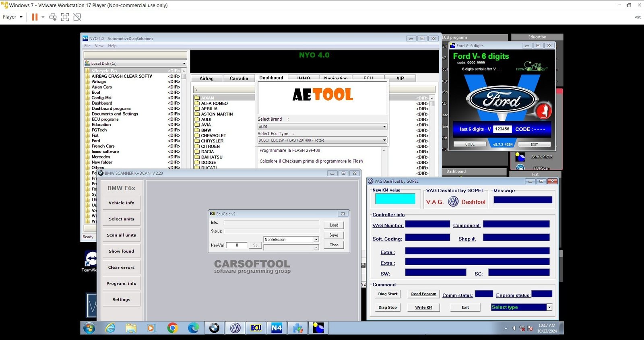The height and width of the screenshot is (340, 644).
Task: Switch to the Airbag tab
Action: 206,78
